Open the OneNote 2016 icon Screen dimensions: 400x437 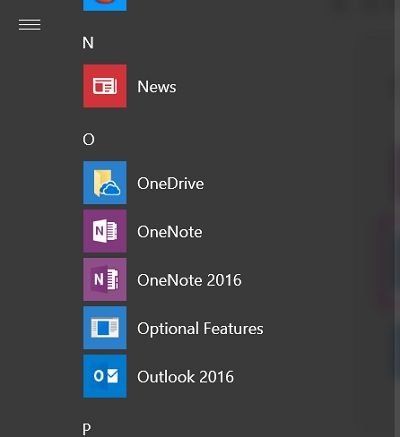(x=105, y=279)
